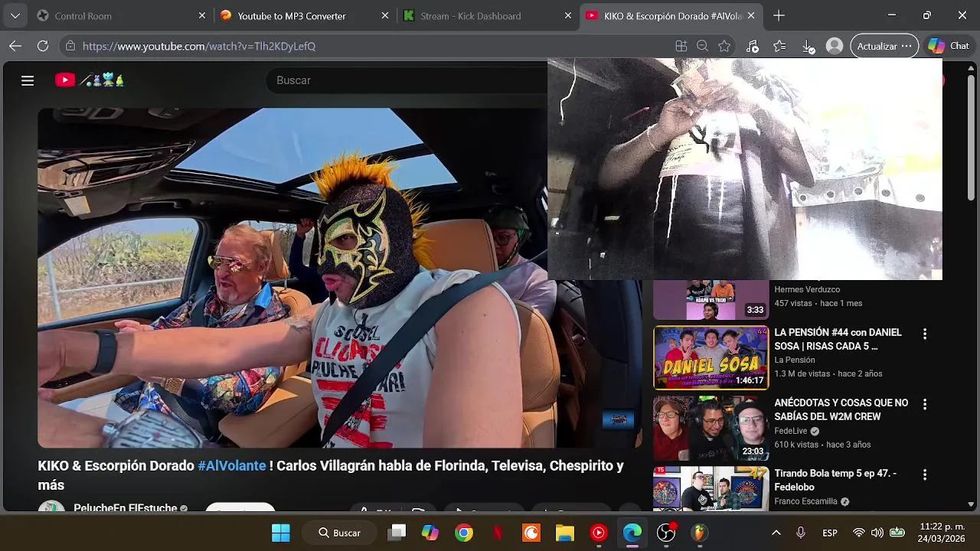Switch to Microsoft Edge in the taskbar
980x551 pixels.
[632, 533]
